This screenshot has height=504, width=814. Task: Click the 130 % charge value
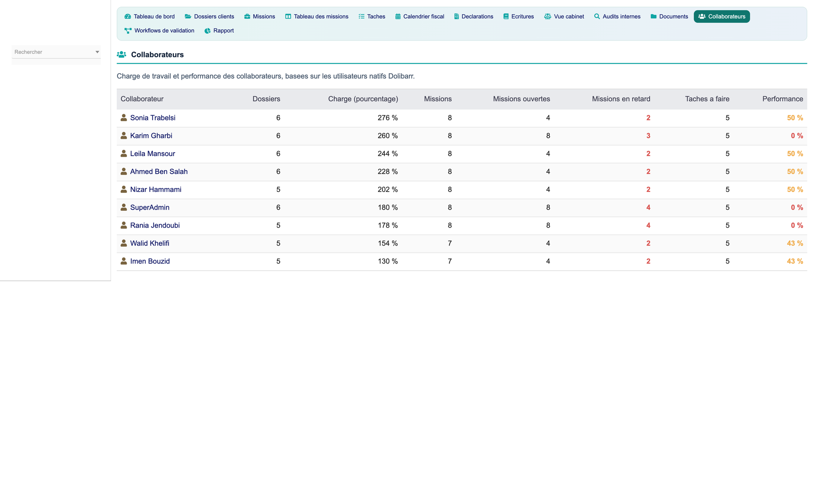click(388, 261)
